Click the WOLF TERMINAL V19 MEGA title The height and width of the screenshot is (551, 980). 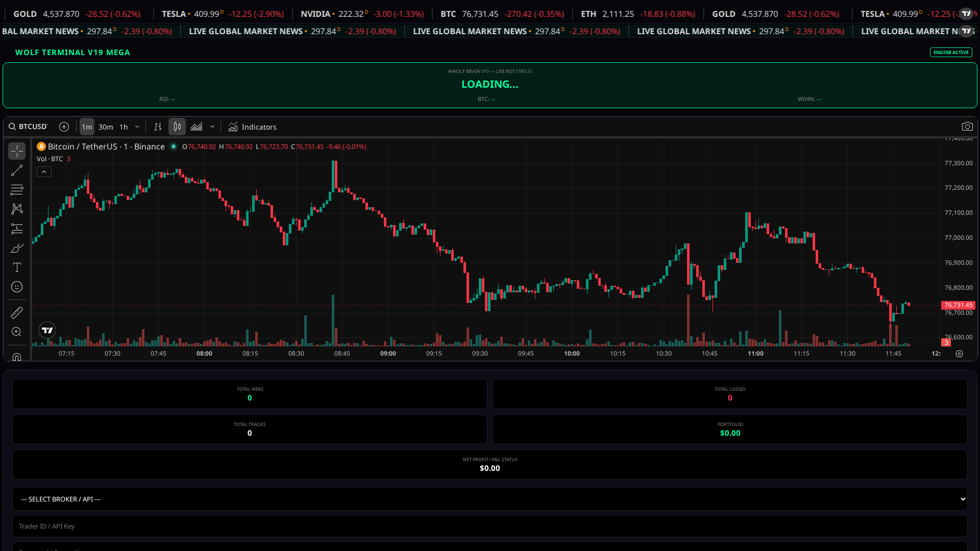[x=72, y=53]
